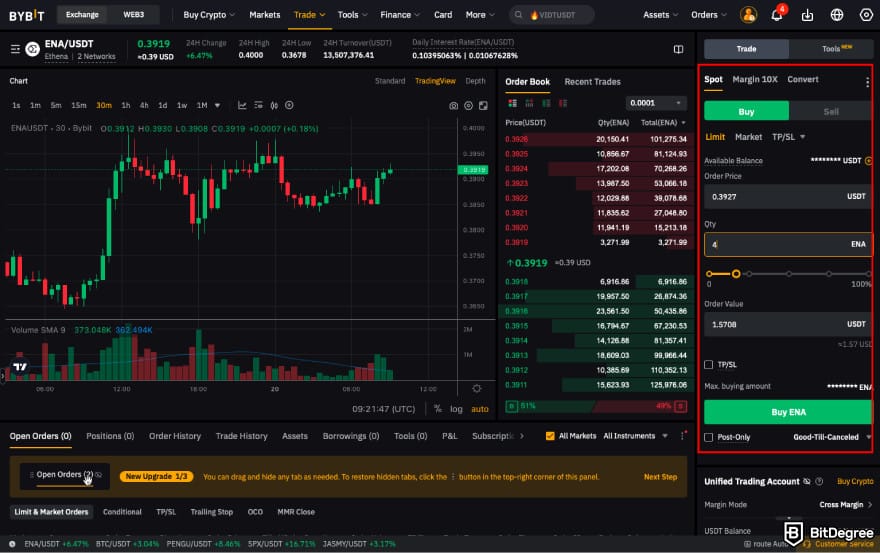The height and width of the screenshot is (553, 880).
Task: Click the buy/sell ratio bar
Action: [595, 406]
